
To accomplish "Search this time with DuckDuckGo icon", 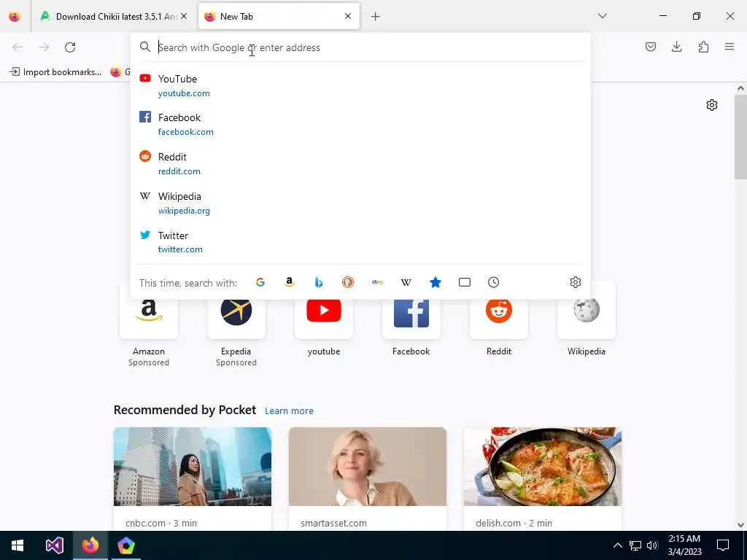I will [348, 282].
